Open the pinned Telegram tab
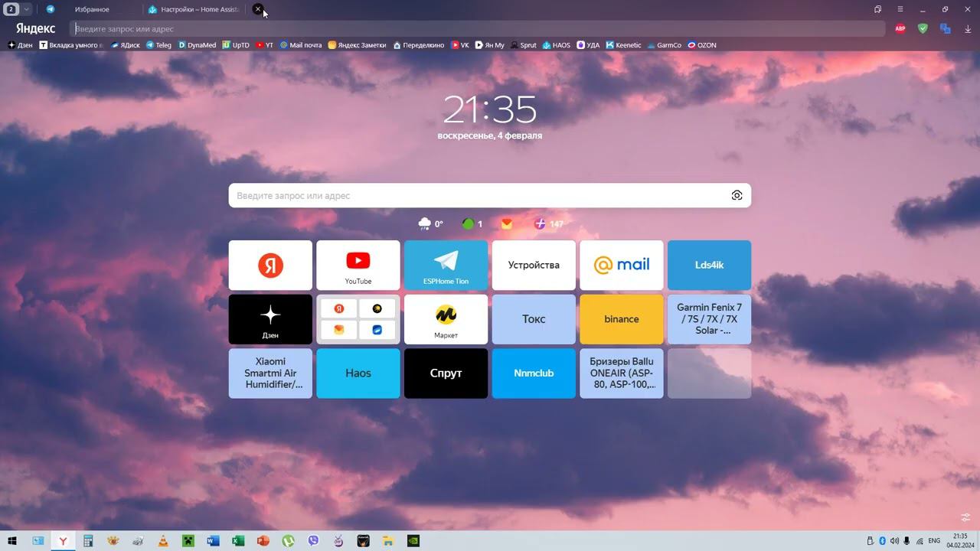980x551 pixels. pyautogui.click(x=51, y=9)
